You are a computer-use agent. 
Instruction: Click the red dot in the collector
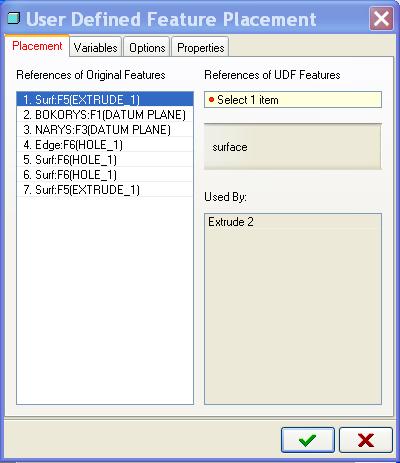211,99
